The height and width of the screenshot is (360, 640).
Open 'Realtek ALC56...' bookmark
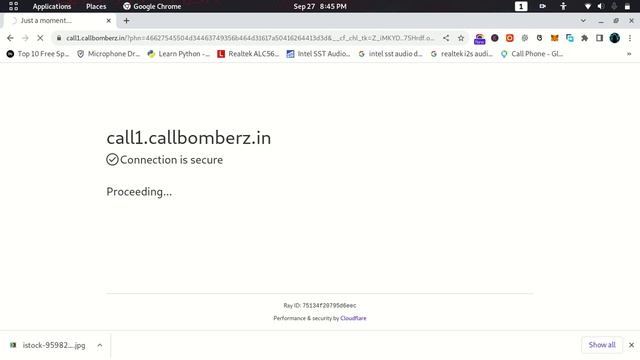[248, 53]
